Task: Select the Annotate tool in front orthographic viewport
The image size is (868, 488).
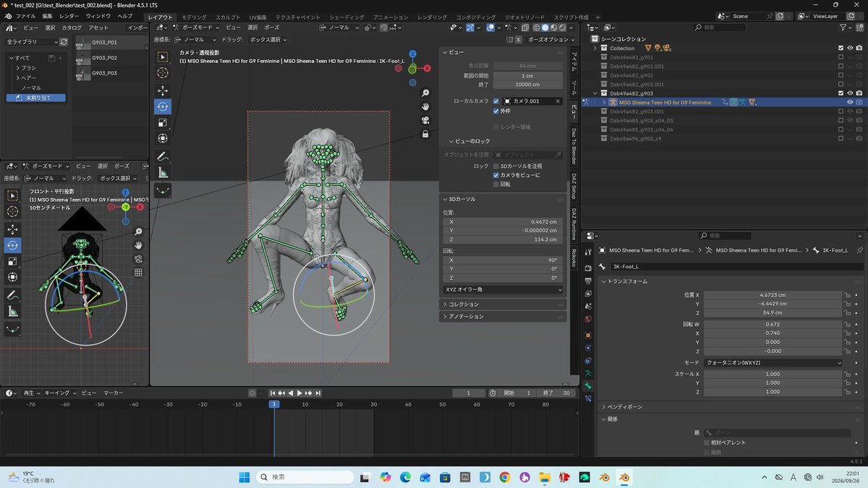Action: coord(13,295)
